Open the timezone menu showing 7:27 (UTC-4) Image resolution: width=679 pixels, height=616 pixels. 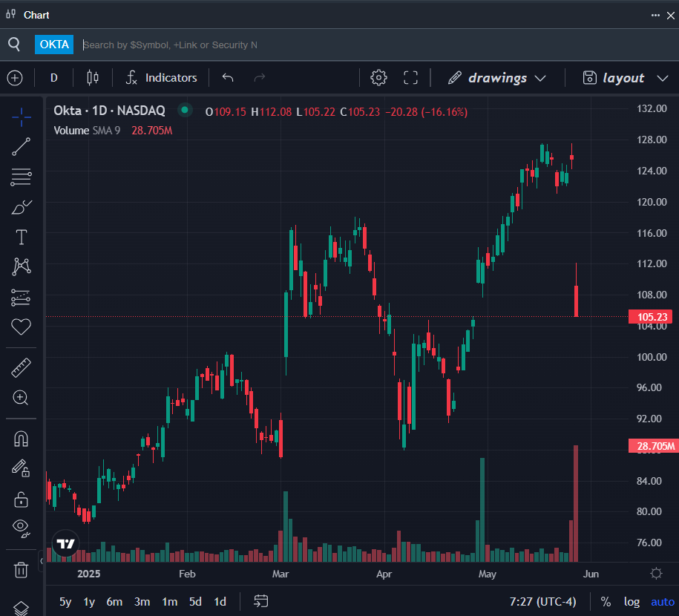[542, 602]
